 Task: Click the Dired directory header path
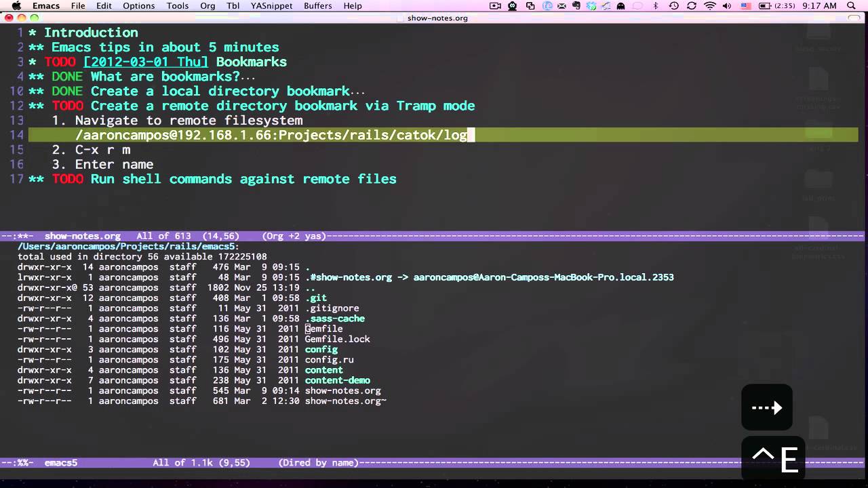pos(129,247)
